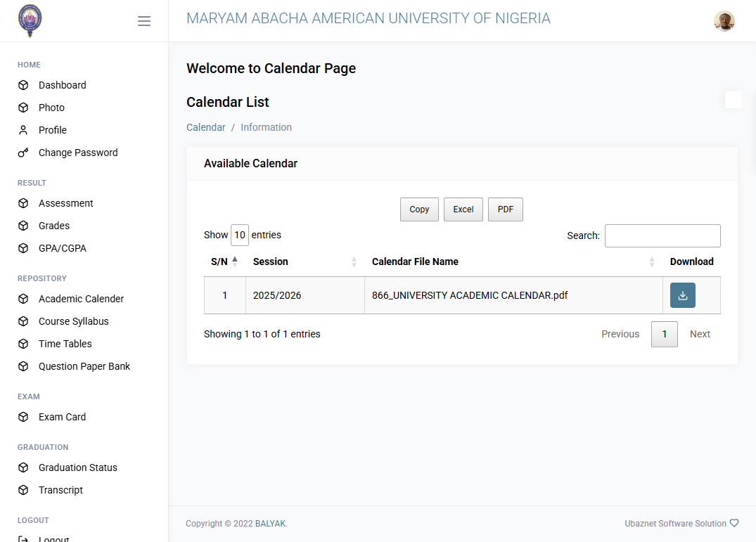756x542 pixels.
Task: Click Next pagination link
Action: 700,334
